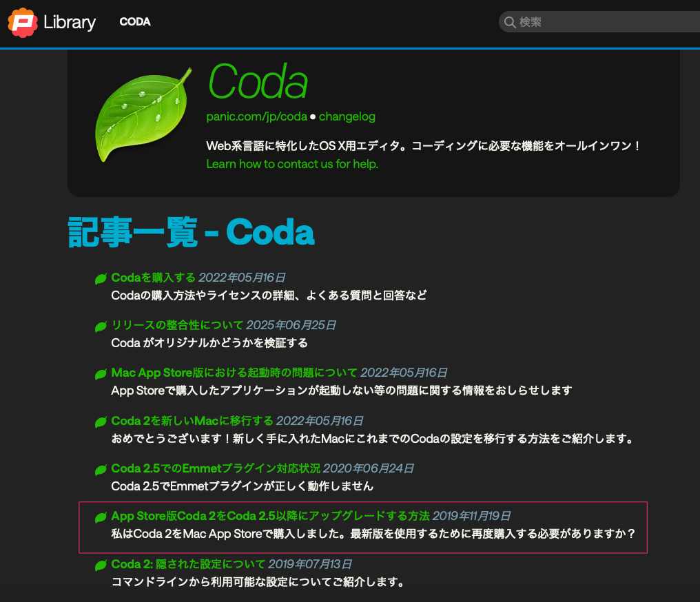Open the リリースの整合性について article
The image size is (700, 602).
tap(177, 325)
